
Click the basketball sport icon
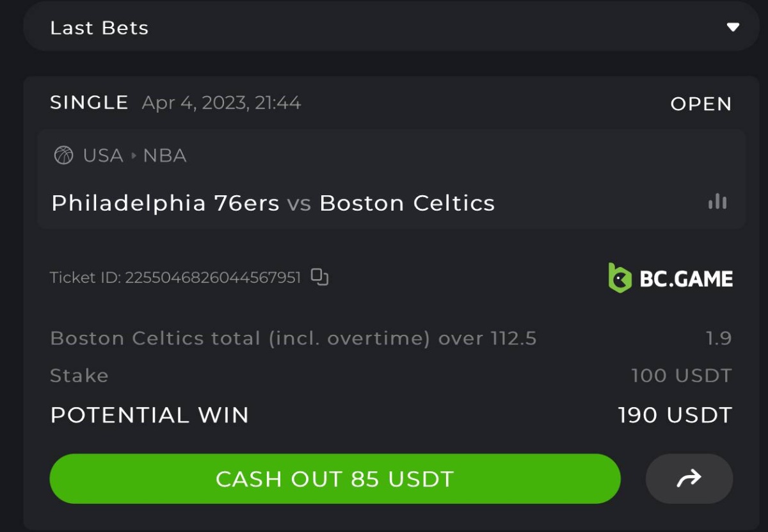point(63,156)
